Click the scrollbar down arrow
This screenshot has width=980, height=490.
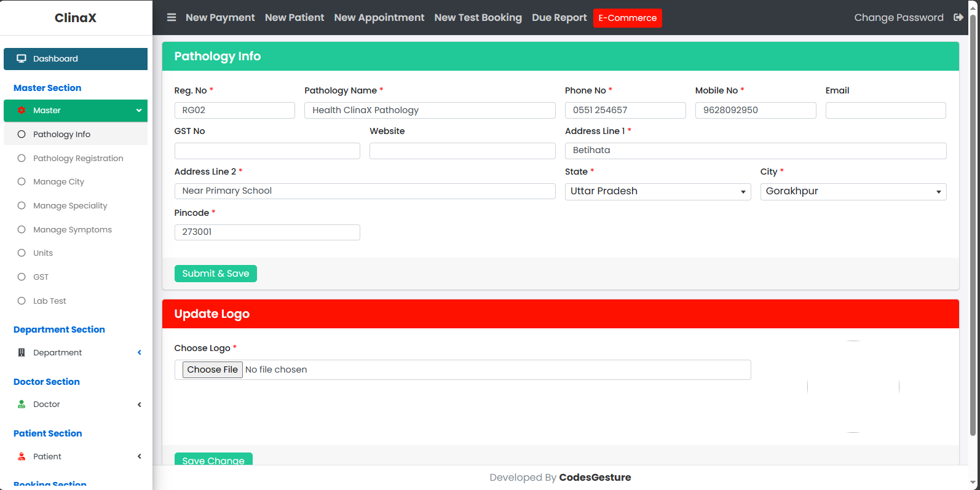point(973,483)
